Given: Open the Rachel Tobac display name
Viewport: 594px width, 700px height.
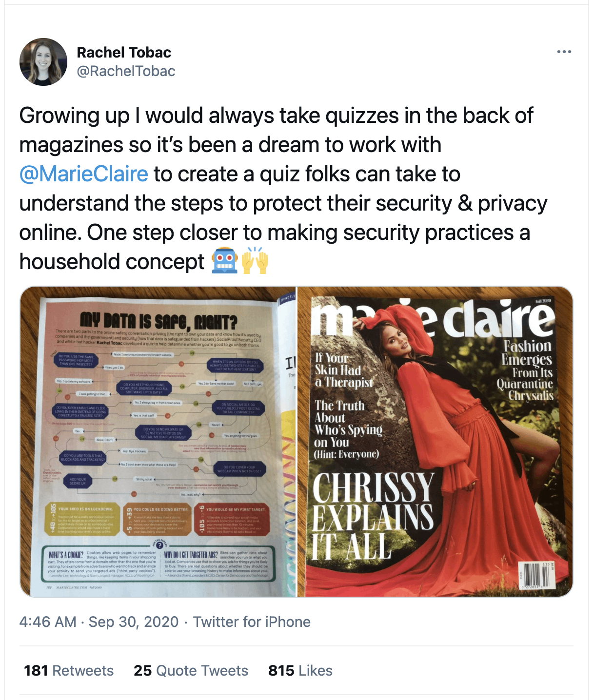Looking at the screenshot, I should click(124, 52).
